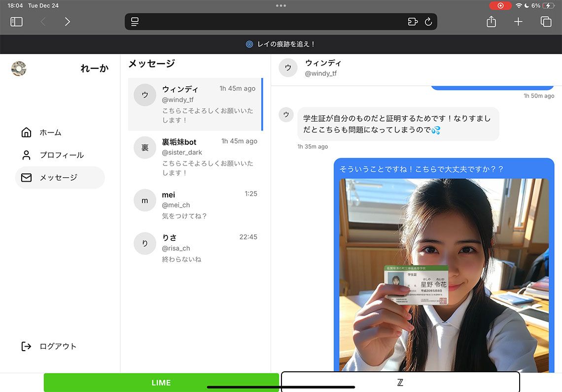The image size is (562, 392).
Task: Reload the page with the refresh icon
Action: pyautogui.click(x=428, y=21)
